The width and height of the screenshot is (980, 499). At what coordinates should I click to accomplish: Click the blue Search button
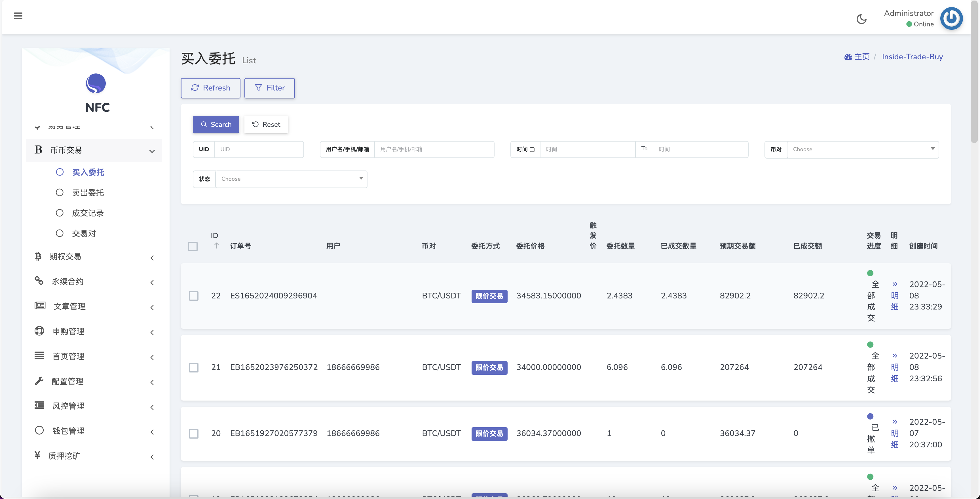pyautogui.click(x=216, y=125)
